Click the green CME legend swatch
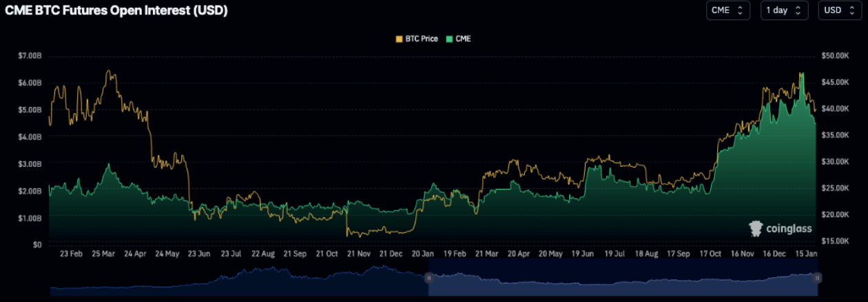The width and height of the screenshot is (868, 302). tap(450, 39)
